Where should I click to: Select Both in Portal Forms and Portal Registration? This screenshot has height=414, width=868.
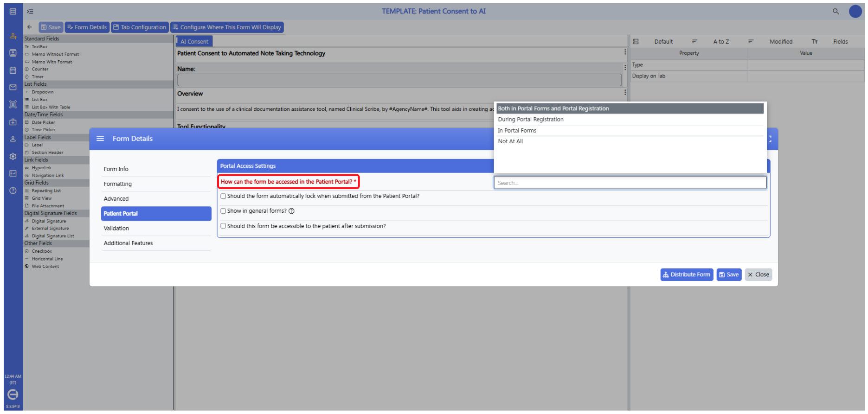[x=630, y=108]
